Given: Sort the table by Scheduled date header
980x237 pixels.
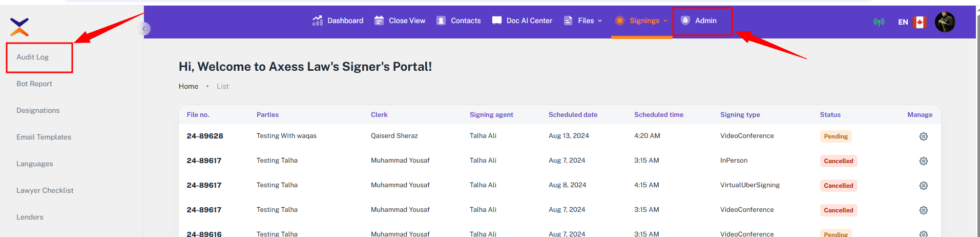Looking at the screenshot, I should [573, 115].
